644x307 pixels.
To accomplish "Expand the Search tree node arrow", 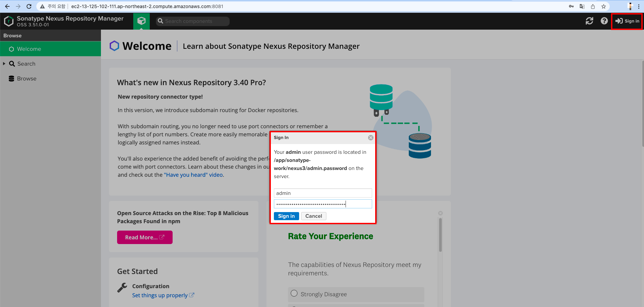I will [x=4, y=64].
